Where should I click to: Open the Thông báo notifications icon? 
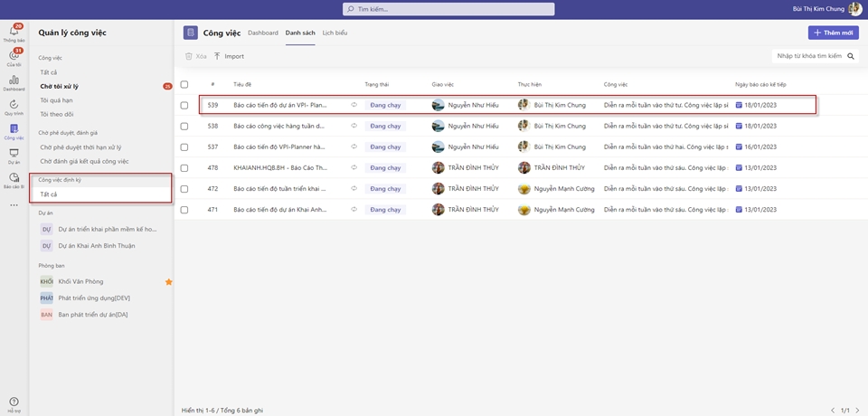pos(14,33)
